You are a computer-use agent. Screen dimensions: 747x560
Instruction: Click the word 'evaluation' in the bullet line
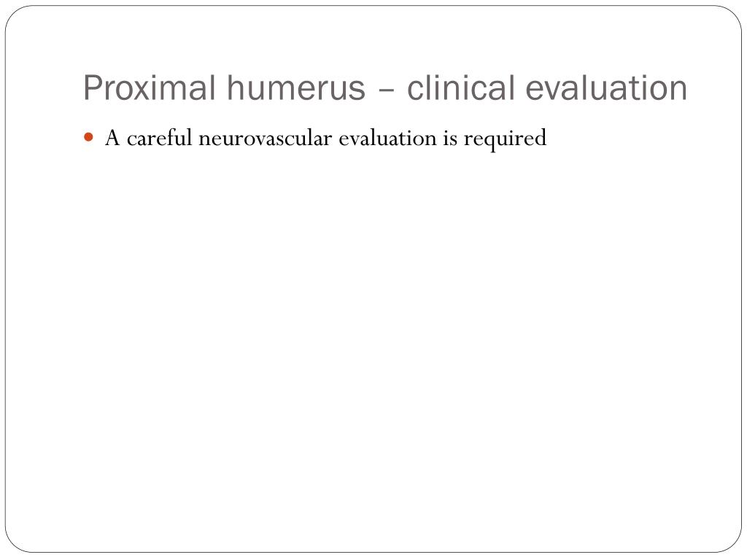pyautogui.click(x=387, y=138)
